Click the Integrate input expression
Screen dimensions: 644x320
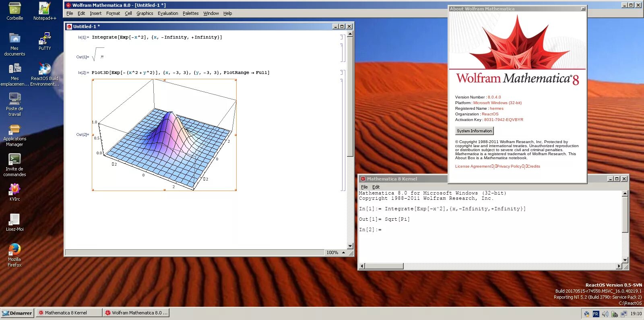pos(157,37)
